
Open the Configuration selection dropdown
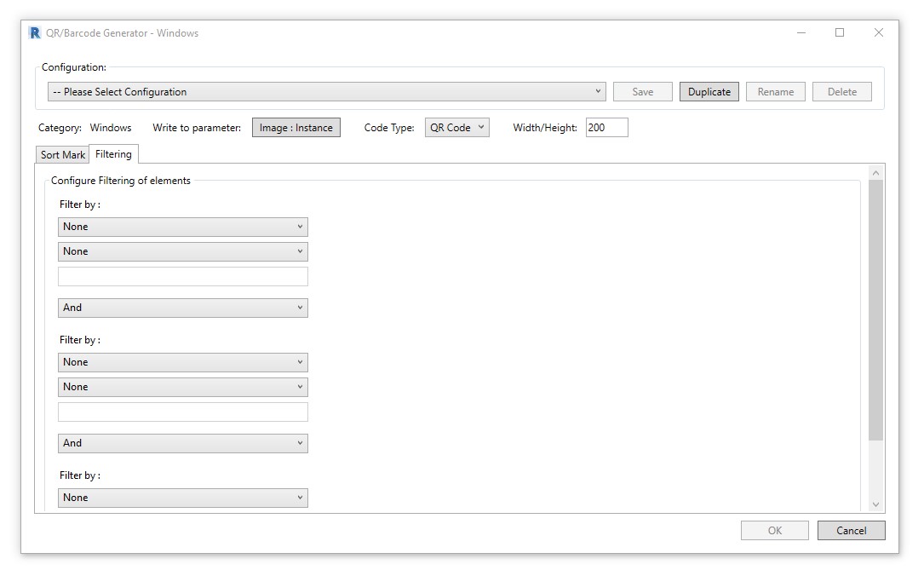pyautogui.click(x=326, y=92)
